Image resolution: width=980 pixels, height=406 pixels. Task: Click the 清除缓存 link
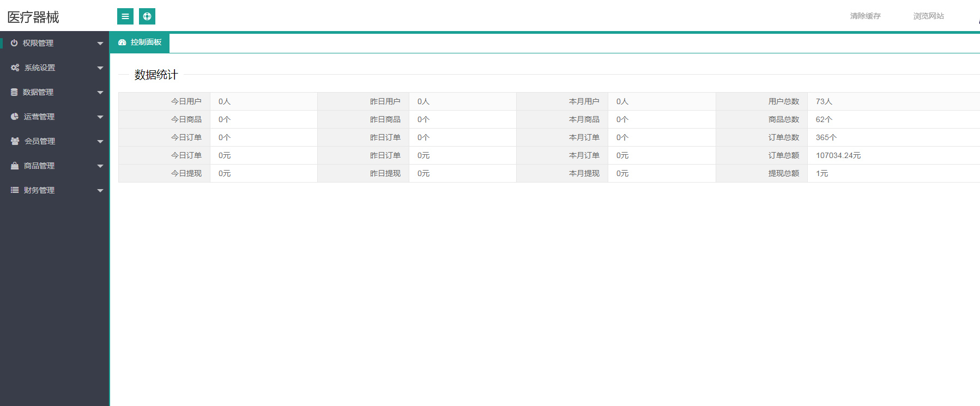[x=865, y=16]
